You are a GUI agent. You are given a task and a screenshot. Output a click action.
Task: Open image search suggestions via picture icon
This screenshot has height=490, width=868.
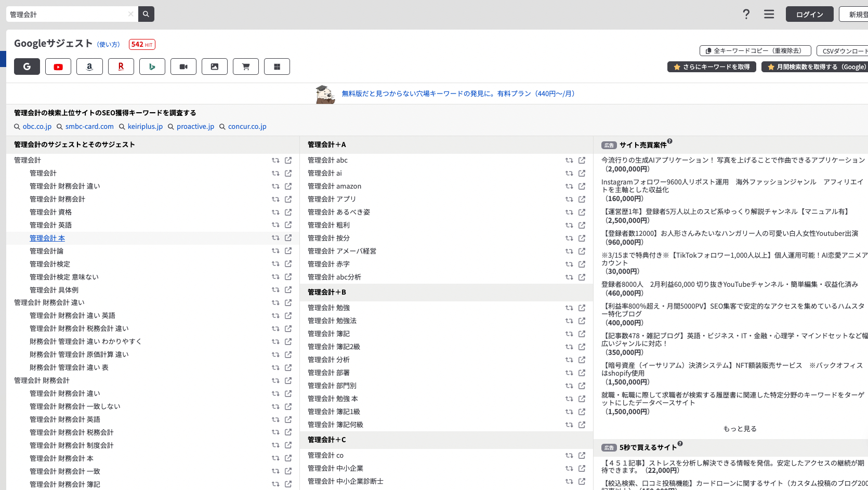[x=214, y=67]
